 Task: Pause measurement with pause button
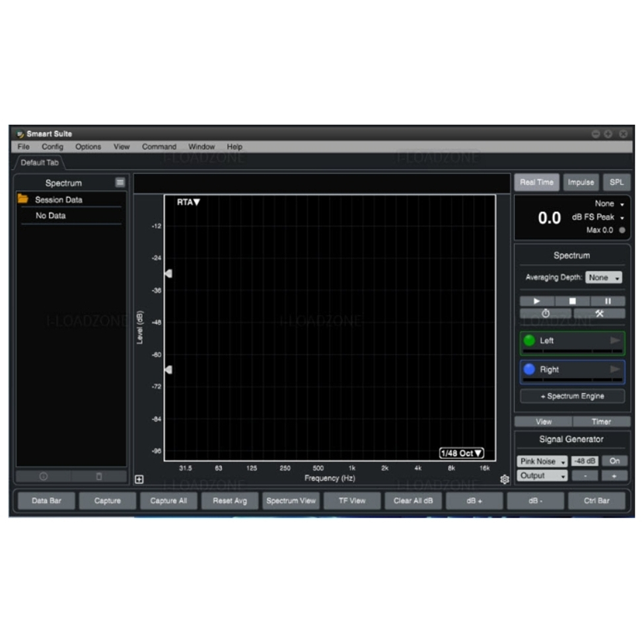[x=608, y=301]
